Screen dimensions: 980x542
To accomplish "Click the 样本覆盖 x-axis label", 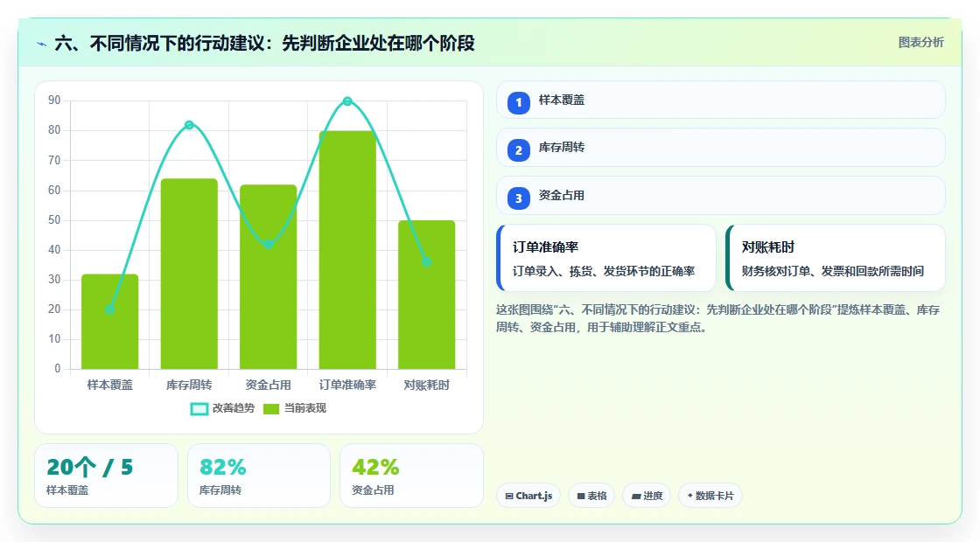I will click(110, 386).
